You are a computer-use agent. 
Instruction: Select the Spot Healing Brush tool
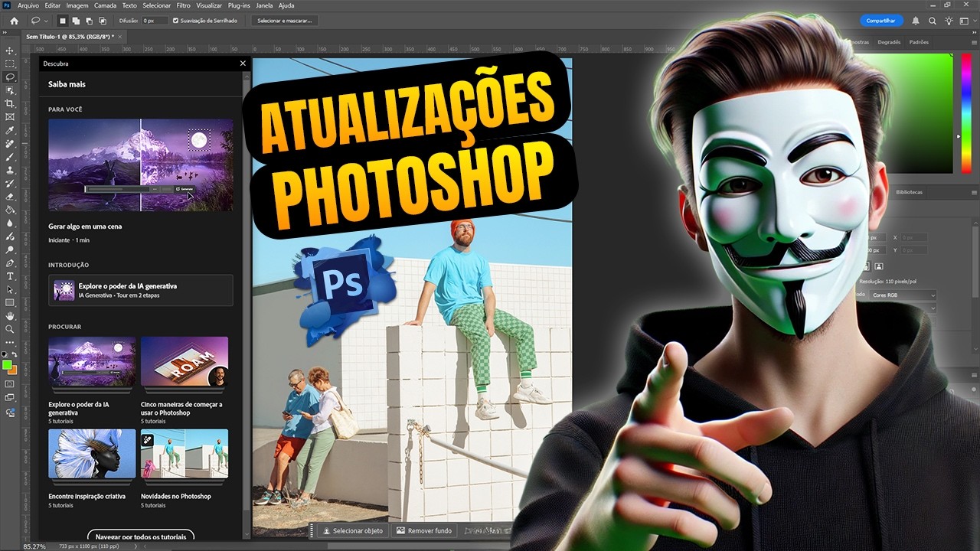coord(10,144)
